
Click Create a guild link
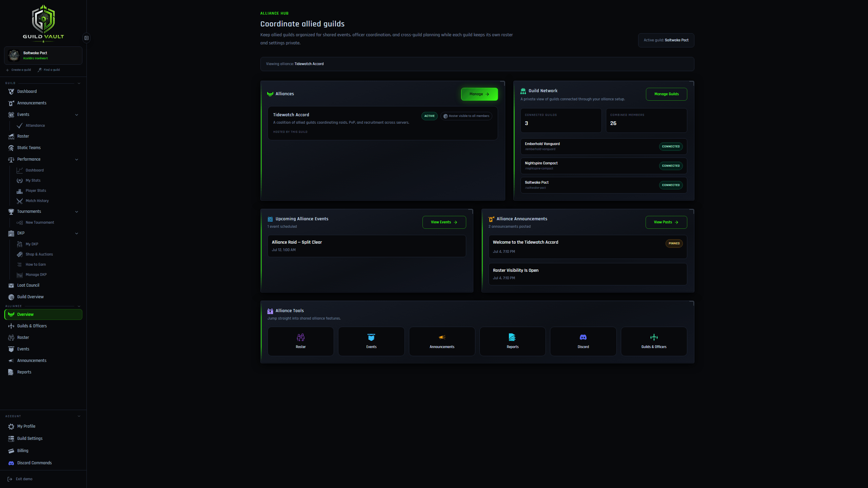tap(18, 70)
